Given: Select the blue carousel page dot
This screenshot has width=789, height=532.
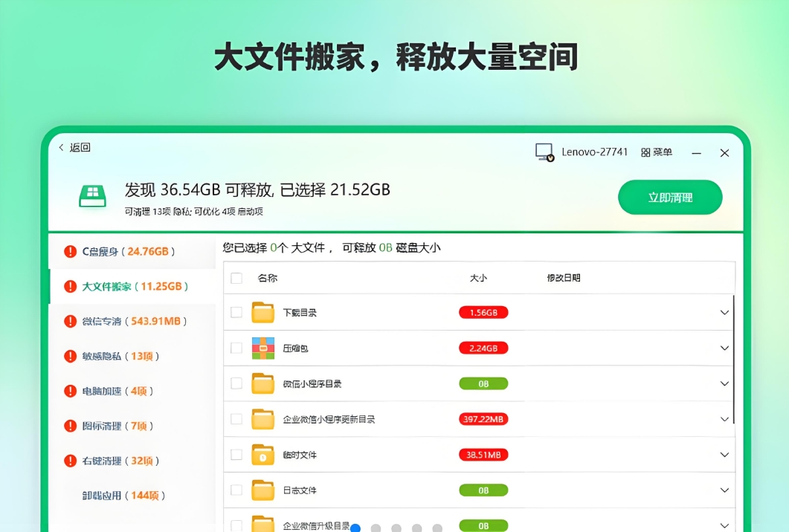Looking at the screenshot, I should coord(355,528).
